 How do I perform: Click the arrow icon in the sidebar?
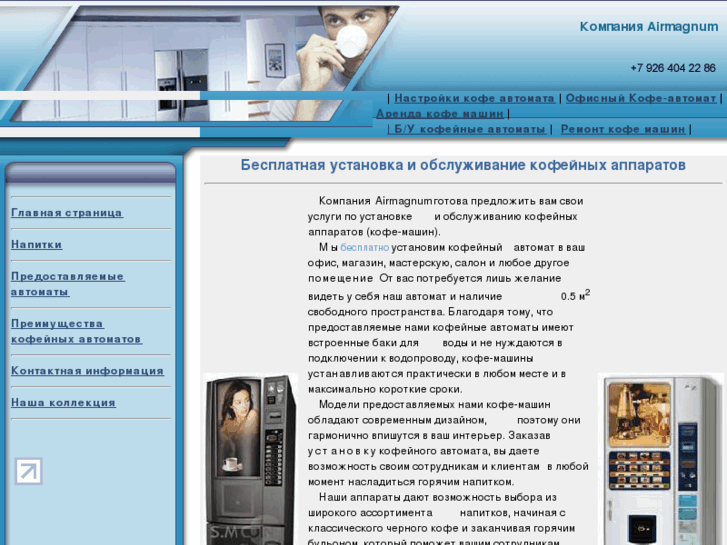coord(28,471)
